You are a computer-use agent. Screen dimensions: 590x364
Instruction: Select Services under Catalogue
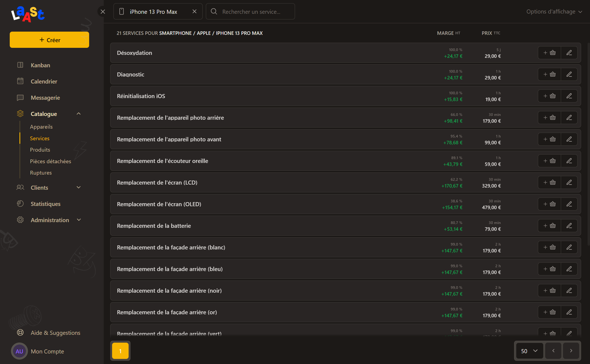tap(40, 138)
